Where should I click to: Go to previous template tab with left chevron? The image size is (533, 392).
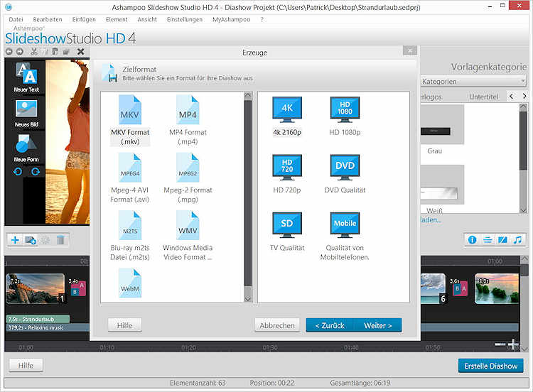click(x=511, y=97)
